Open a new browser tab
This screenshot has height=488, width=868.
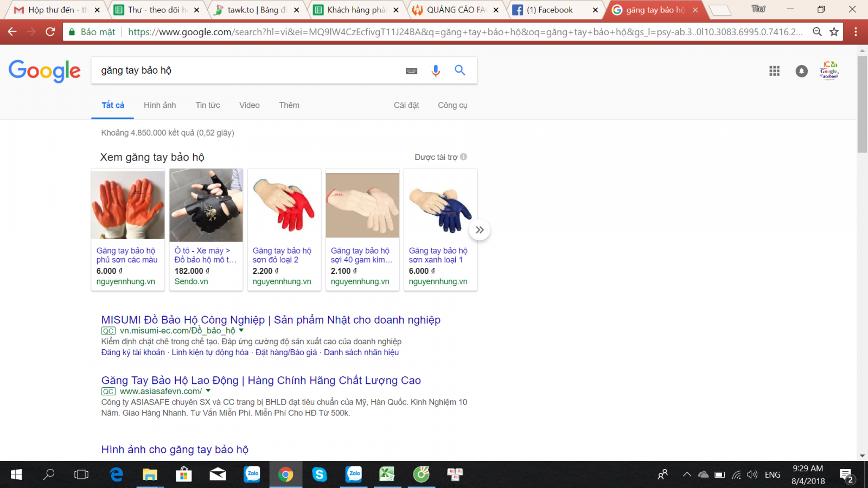click(x=719, y=10)
